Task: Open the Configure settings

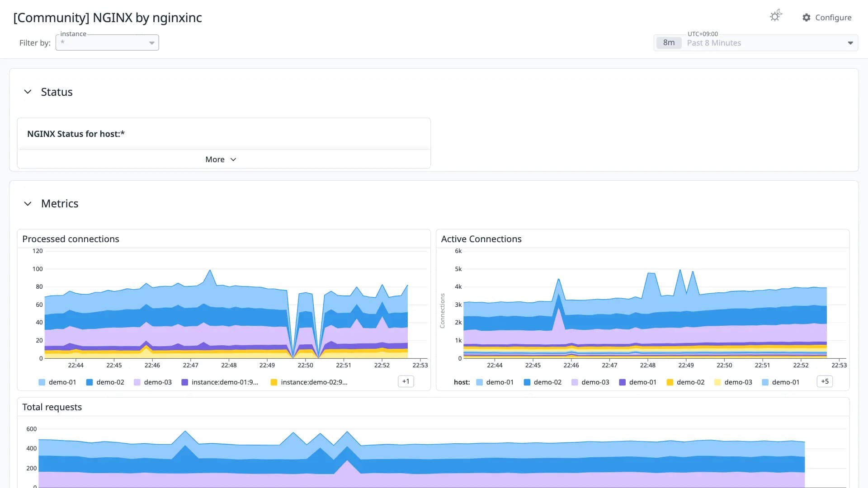Action: click(827, 18)
